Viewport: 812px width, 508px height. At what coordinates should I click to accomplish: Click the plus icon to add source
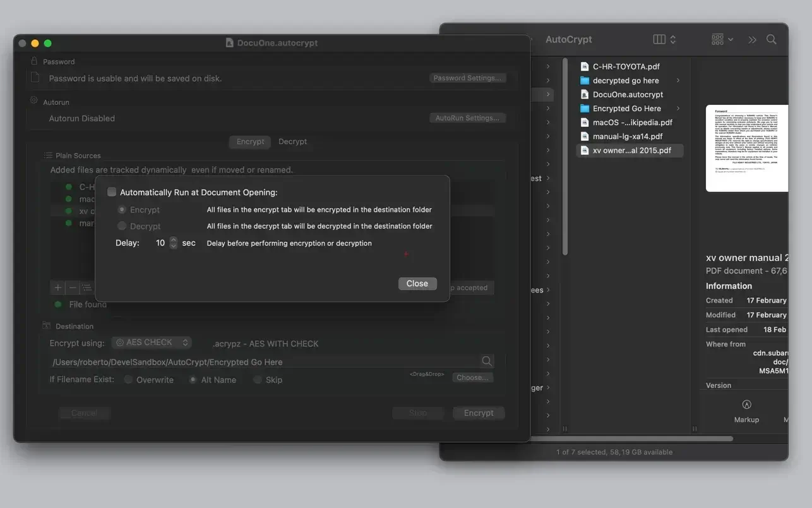(x=58, y=287)
